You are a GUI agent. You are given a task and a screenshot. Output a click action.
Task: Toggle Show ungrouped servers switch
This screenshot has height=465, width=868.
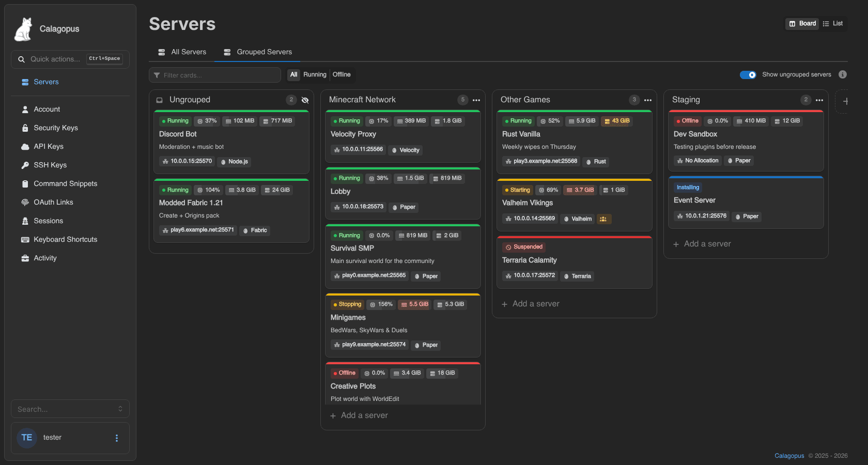point(748,75)
